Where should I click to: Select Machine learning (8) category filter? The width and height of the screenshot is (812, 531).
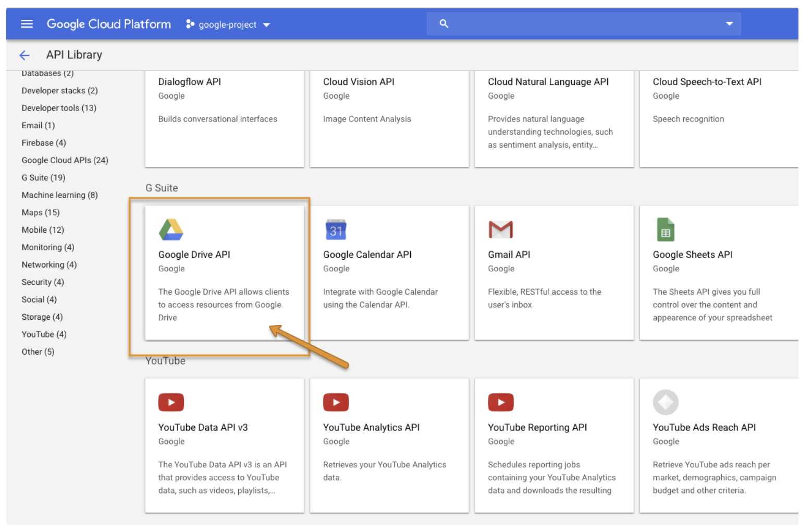59,195
